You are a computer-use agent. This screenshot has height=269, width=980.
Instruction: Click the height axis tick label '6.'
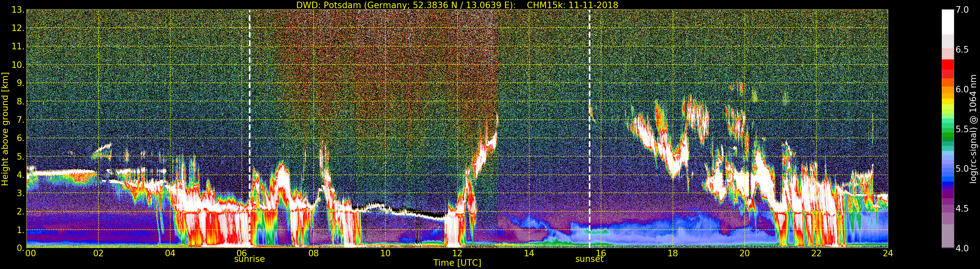(21, 138)
